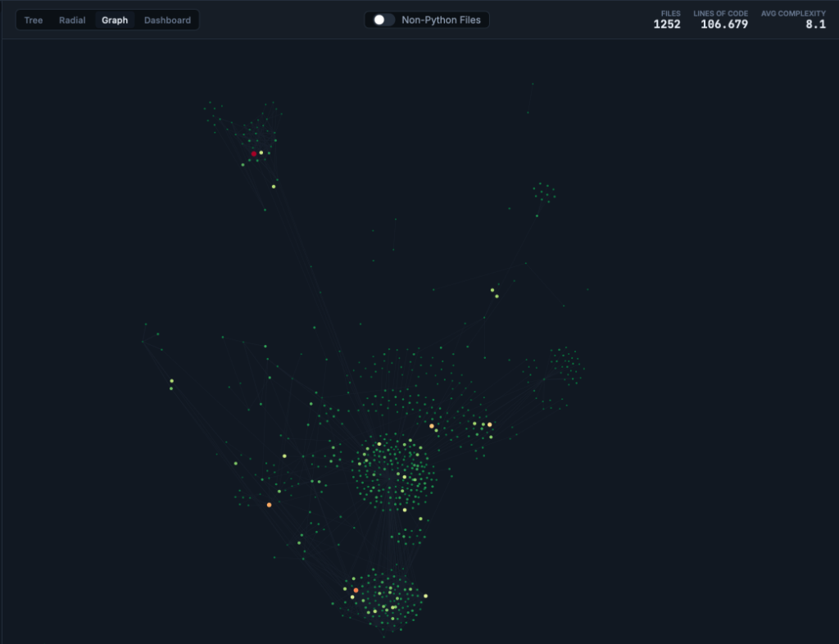Image resolution: width=839 pixels, height=644 pixels.
Task: Click the pale yellow node beside the red node
Action: pyautogui.click(x=261, y=152)
